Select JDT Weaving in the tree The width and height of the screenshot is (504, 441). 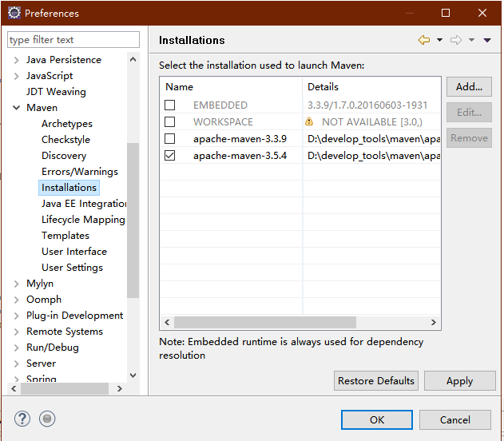[56, 92]
